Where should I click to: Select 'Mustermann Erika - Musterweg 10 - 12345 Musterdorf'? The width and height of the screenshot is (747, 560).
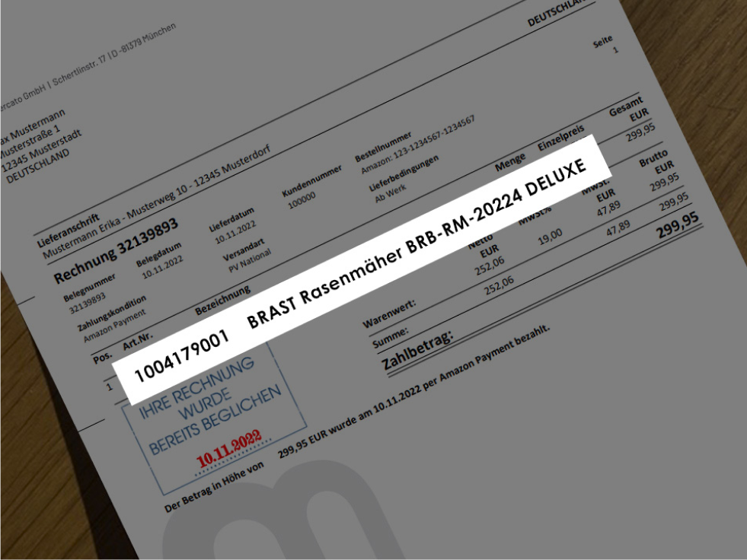click(x=157, y=202)
